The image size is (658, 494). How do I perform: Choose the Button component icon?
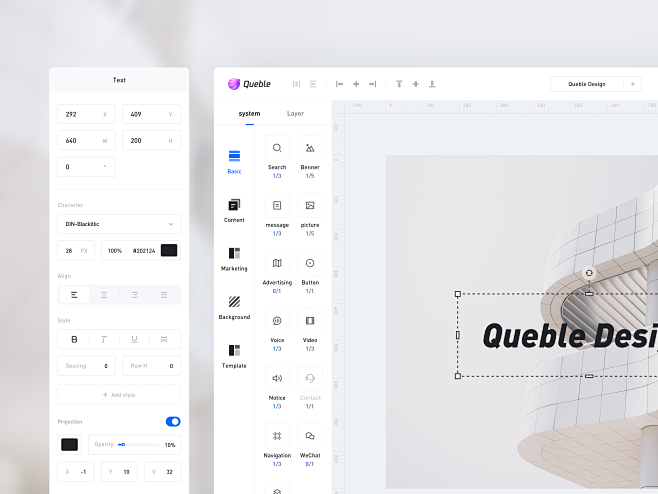[310, 263]
